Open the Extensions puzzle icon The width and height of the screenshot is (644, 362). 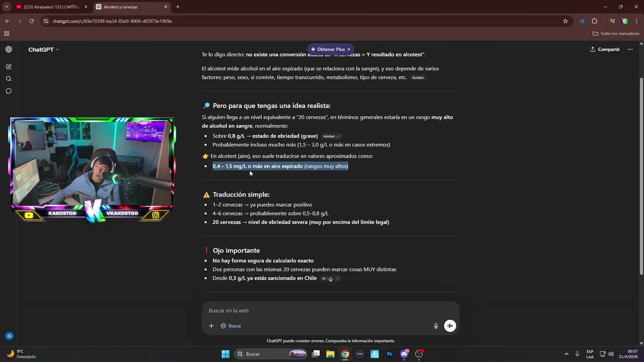(594, 21)
